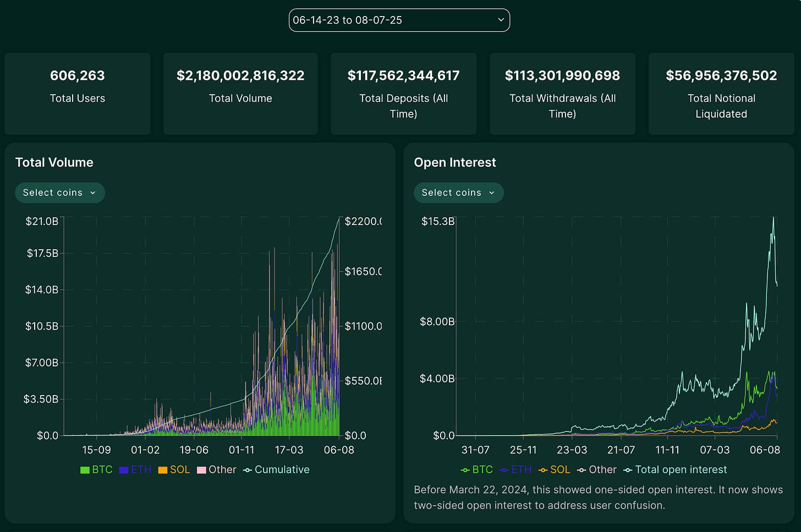
Task: Toggle Cumulative line in Total Volume legend
Action: click(x=276, y=470)
